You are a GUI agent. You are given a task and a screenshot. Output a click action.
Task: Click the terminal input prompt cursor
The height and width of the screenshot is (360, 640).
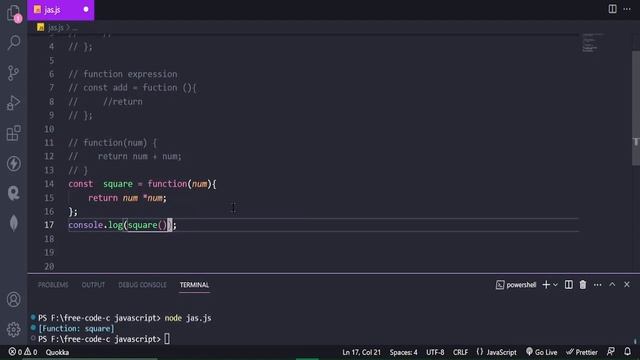(167, 339)
